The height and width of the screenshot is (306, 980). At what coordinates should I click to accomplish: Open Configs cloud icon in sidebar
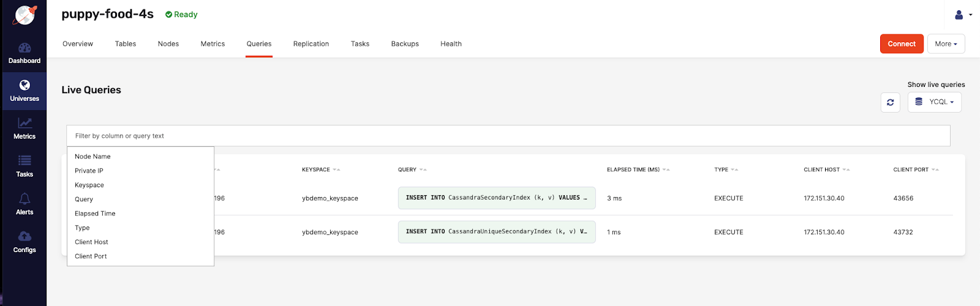[24, 242]
